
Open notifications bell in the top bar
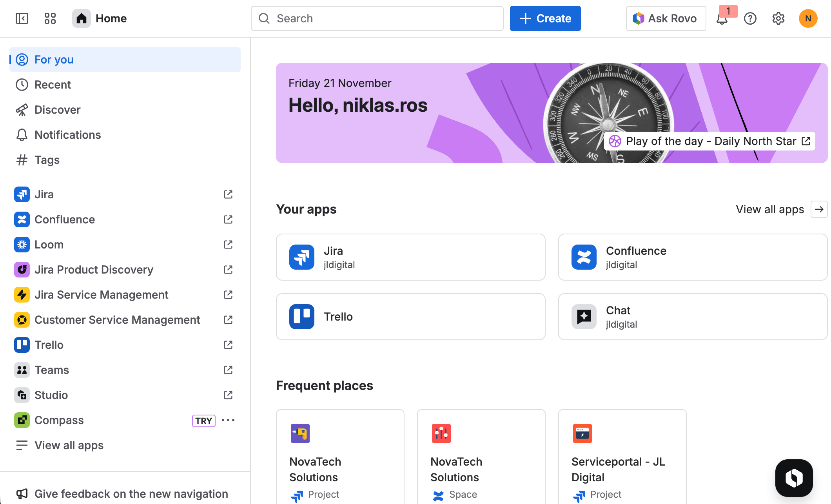[x=722, y=18]
